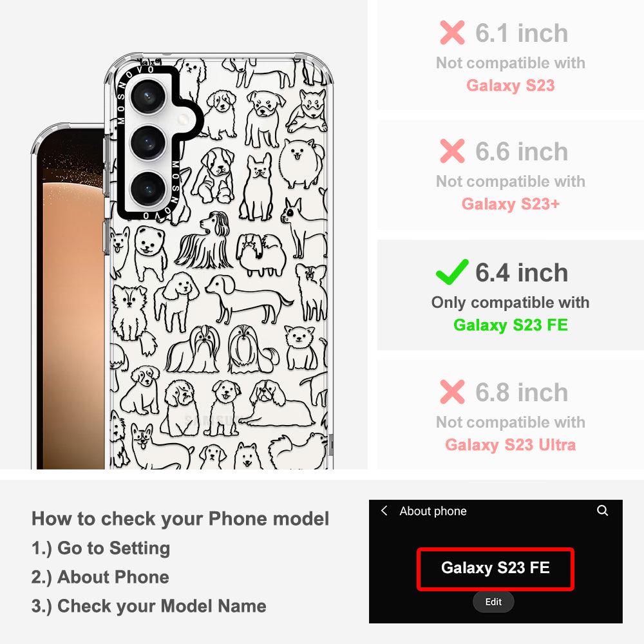Click the Galaxy S23 model label
Viewport: 644px width, 644px height.
pyautogui.click(x=511, y=86)
